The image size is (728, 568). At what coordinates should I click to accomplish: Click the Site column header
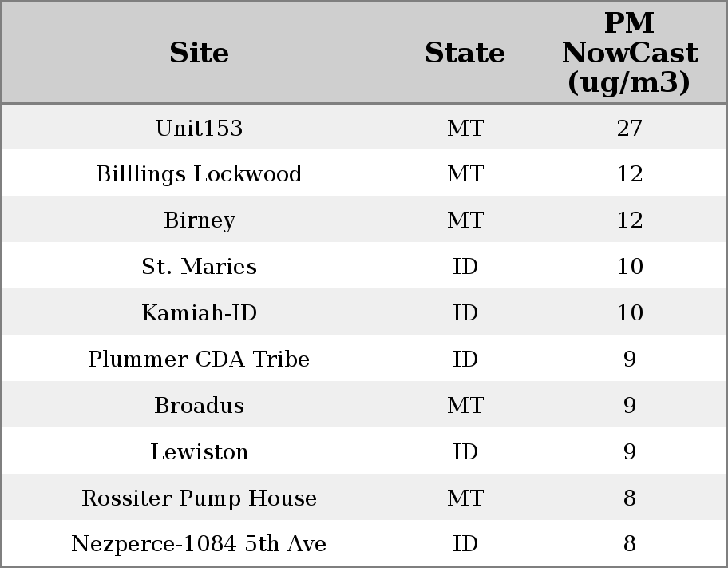[199, 53]
